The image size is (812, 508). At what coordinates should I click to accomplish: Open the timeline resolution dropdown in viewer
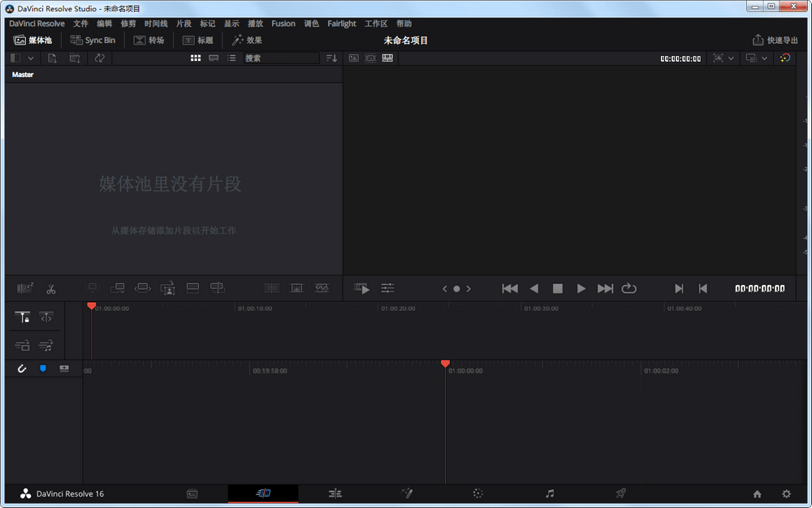tap(756, 58)
